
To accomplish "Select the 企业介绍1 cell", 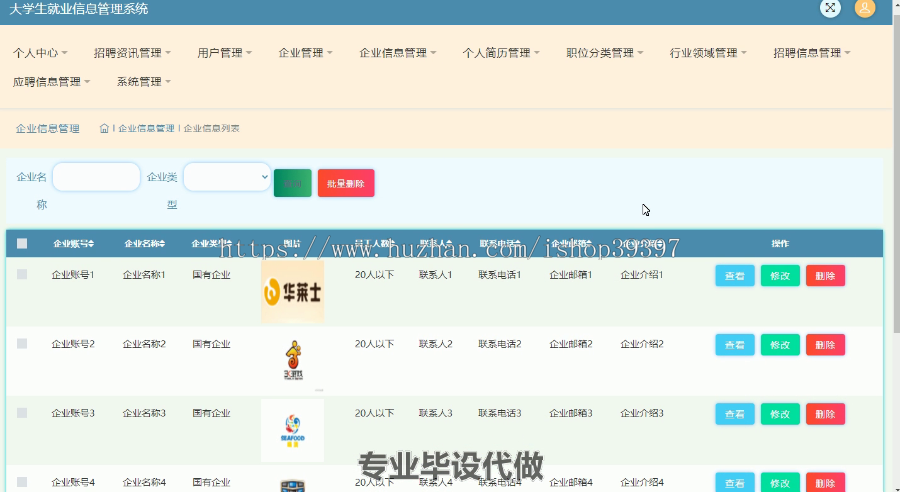I will click(642, 274).
